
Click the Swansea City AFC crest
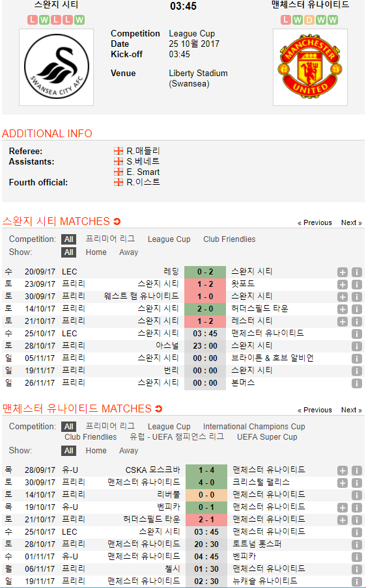pyautogui.click(x=56, y=67)
